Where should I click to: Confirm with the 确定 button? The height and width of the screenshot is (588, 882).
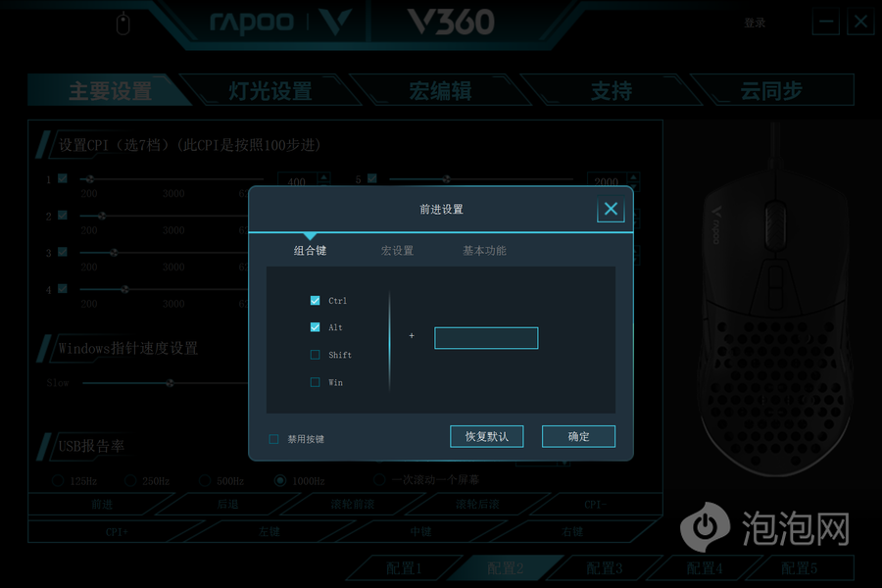coord(578,437)
